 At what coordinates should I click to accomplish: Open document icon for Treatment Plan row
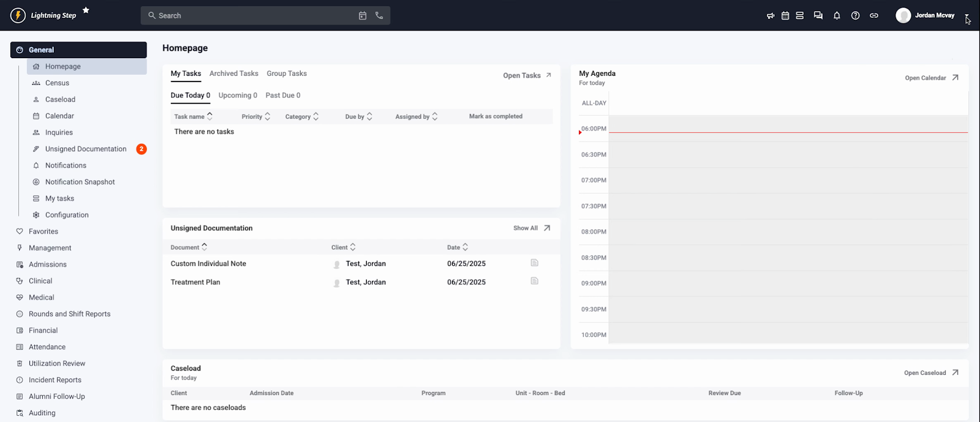point(534,281)
